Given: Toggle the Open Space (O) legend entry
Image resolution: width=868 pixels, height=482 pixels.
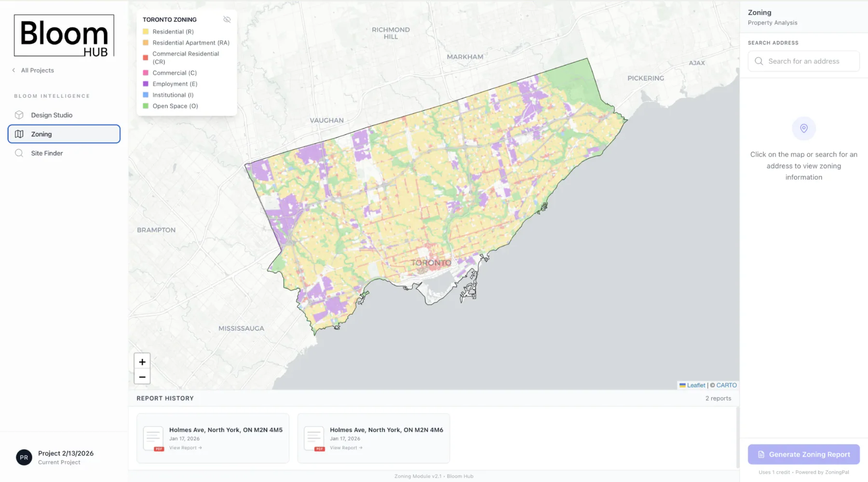Looking at the screenshot, I should pyautogui.click(x=146, y=106).
